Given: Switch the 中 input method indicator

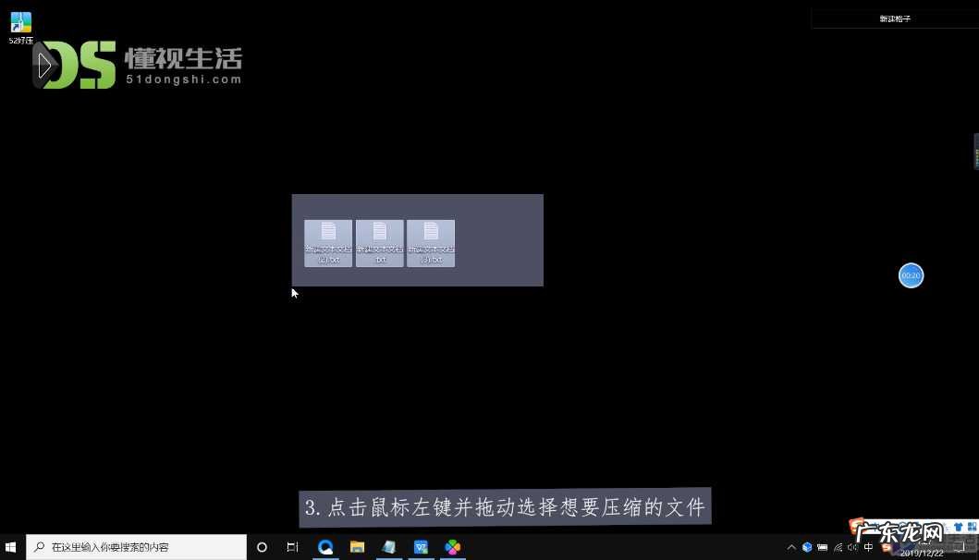Looking at the screenshot, I should [x=867, y=547].
